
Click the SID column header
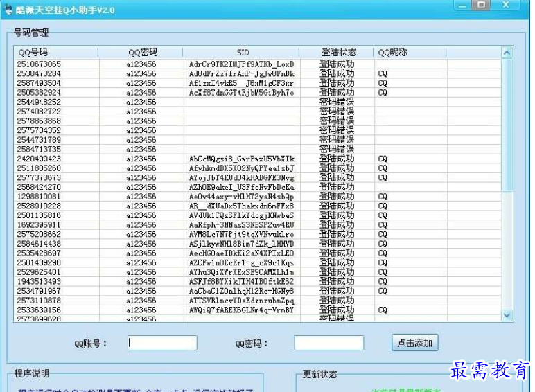241,52
